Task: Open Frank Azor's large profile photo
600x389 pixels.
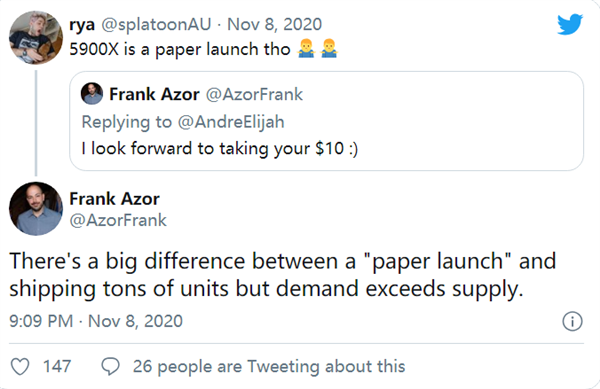Action: point(36,208)
